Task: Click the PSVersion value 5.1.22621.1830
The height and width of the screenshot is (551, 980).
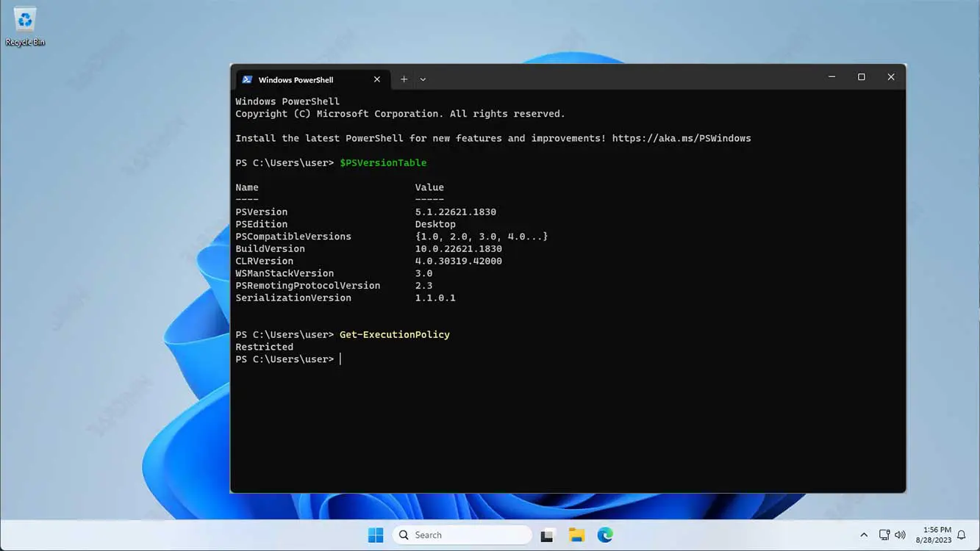Action: point(456,212)
